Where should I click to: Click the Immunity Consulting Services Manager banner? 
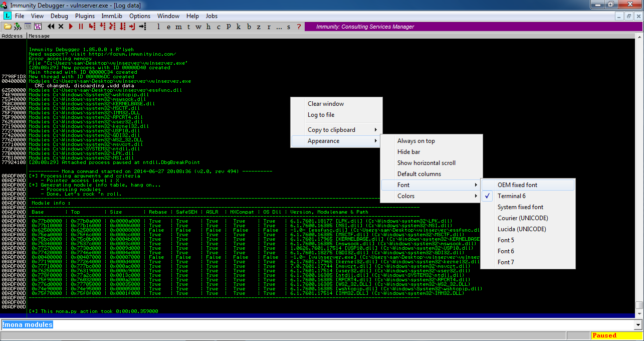coord(365,27)
